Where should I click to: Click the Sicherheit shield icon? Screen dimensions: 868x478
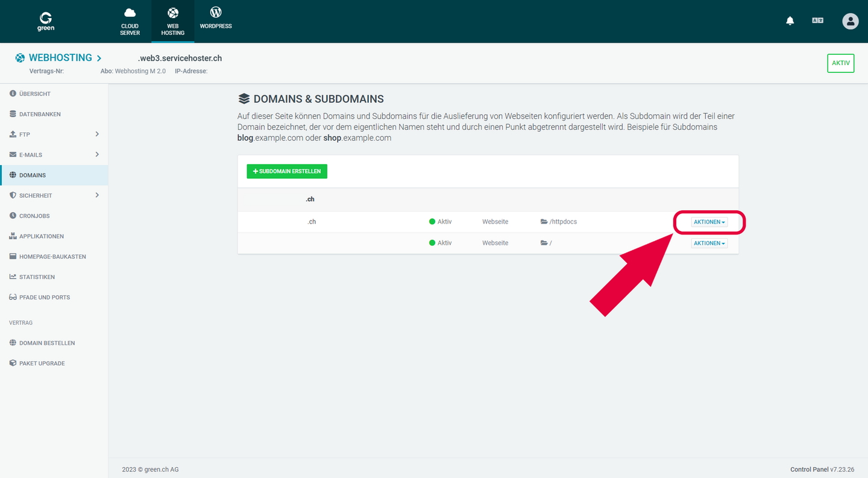pos(13,195)
